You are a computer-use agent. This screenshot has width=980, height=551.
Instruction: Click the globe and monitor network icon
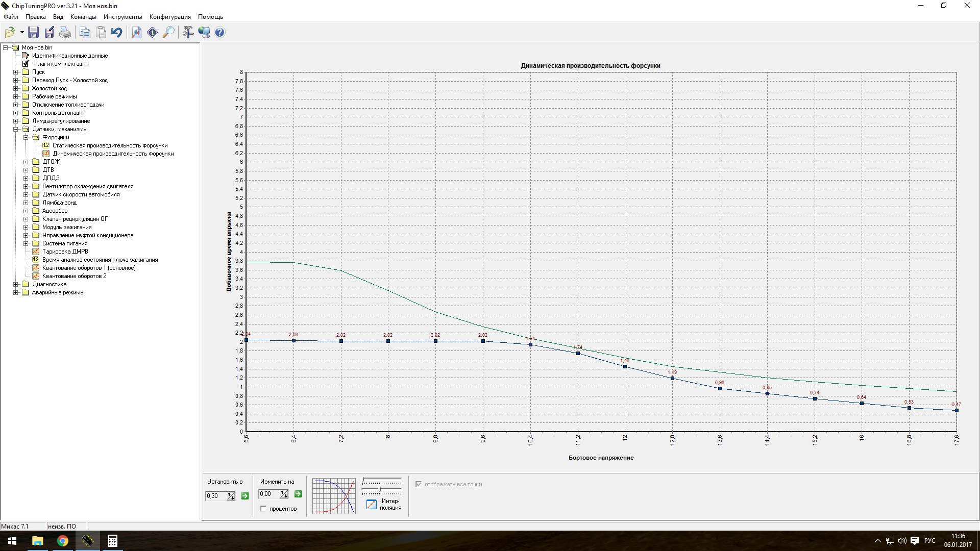click(204, 33)
